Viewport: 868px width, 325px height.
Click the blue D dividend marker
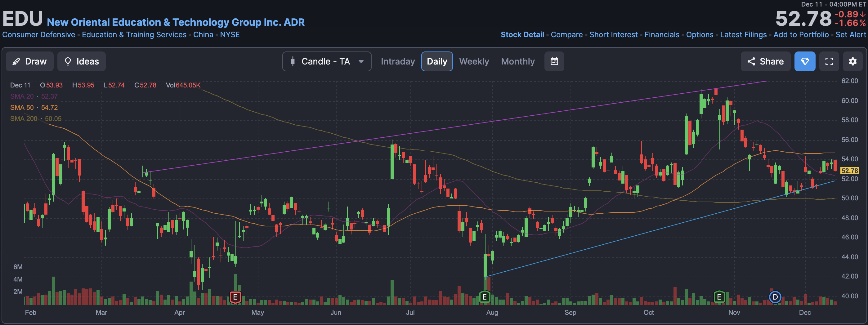click(x=775, y=297)
